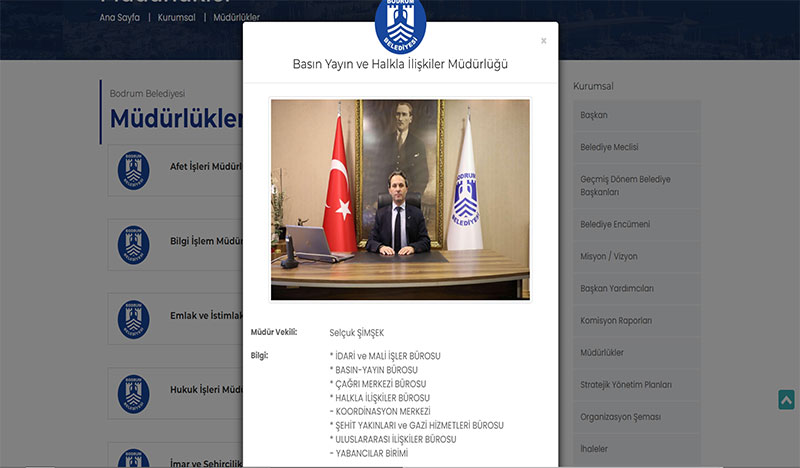Open Başkan Yardımcıları in the sidebar
Screen dimensions: 800x468
636,289
